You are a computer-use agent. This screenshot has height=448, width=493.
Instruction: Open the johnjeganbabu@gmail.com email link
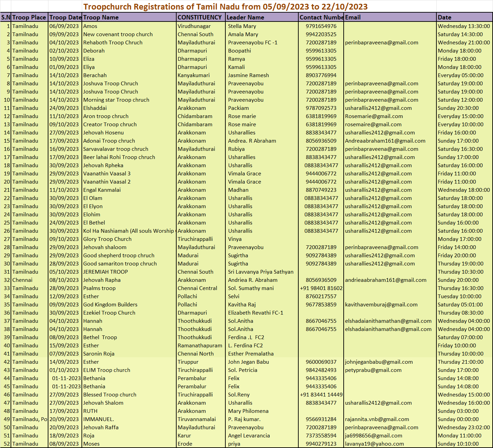379,362
